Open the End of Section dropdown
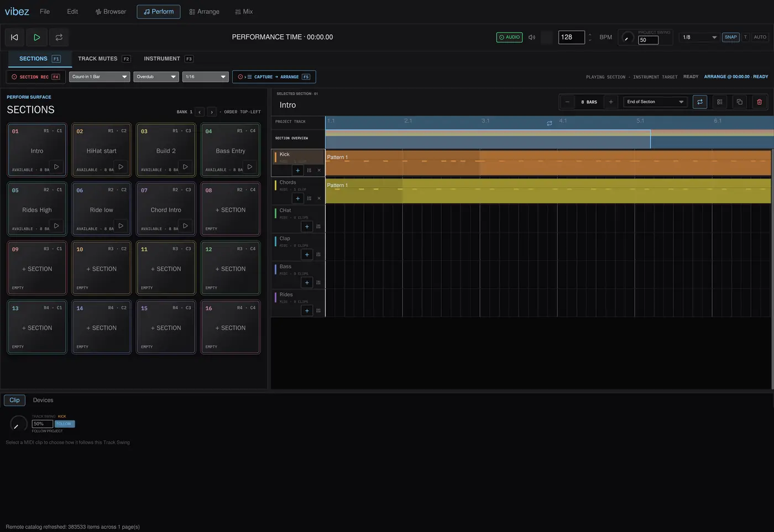The image size is (774, 532). (655, 102)
